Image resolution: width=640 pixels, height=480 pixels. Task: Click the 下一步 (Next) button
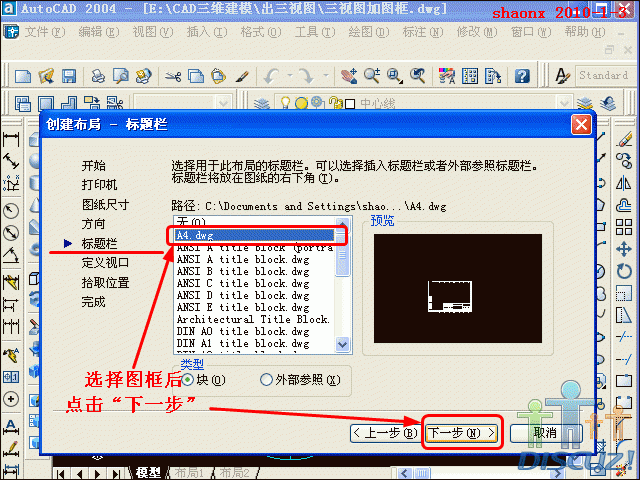coord(462,433)
